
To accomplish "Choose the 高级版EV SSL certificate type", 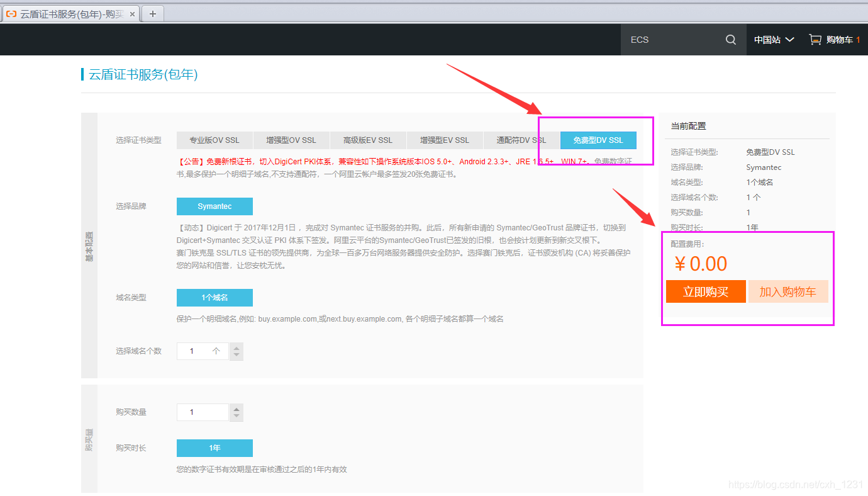I will point(368,140).
